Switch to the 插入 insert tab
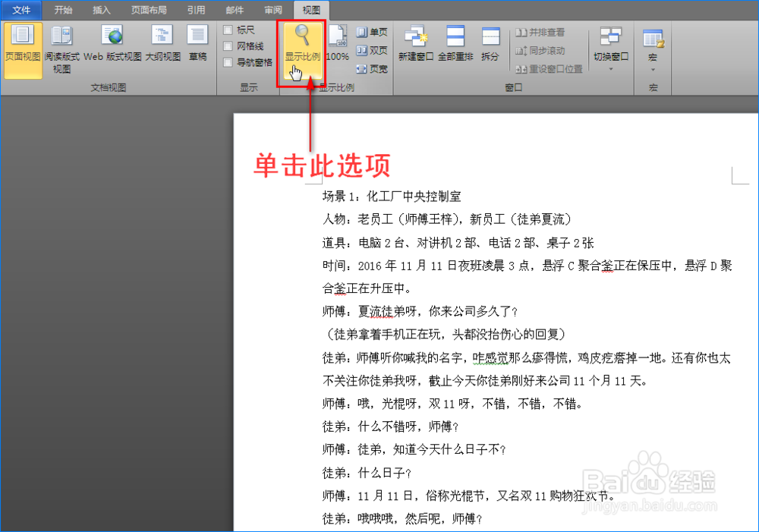The image size is (759, 532). pyautogui.click(x=101, y=10)
